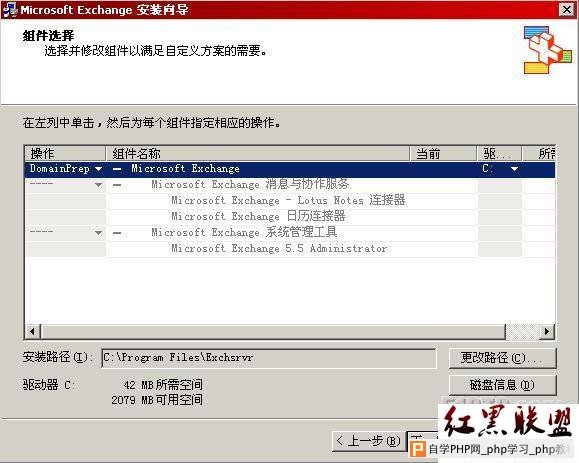
Task: Collapse the Microsoft Exchange root node
Action: 117,169
